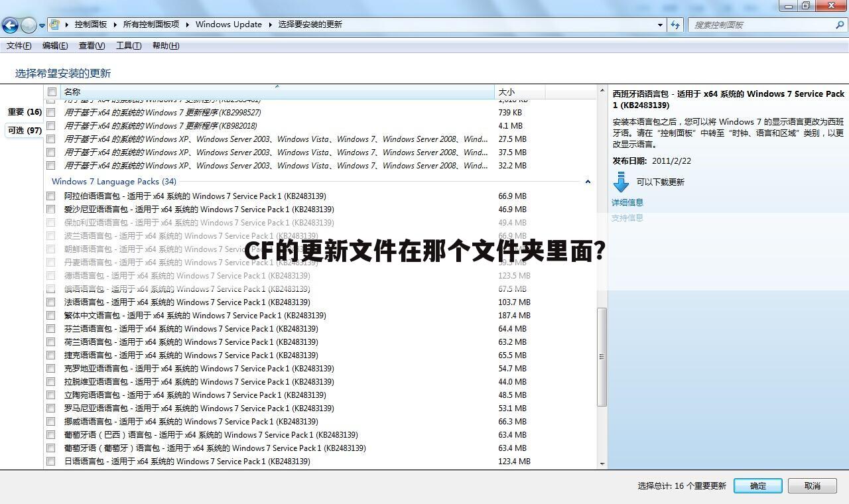The width and height of the screenshot is (849, 504).
Task: Switch to 可选 (97) updates tab
Action: pos(25,130)
